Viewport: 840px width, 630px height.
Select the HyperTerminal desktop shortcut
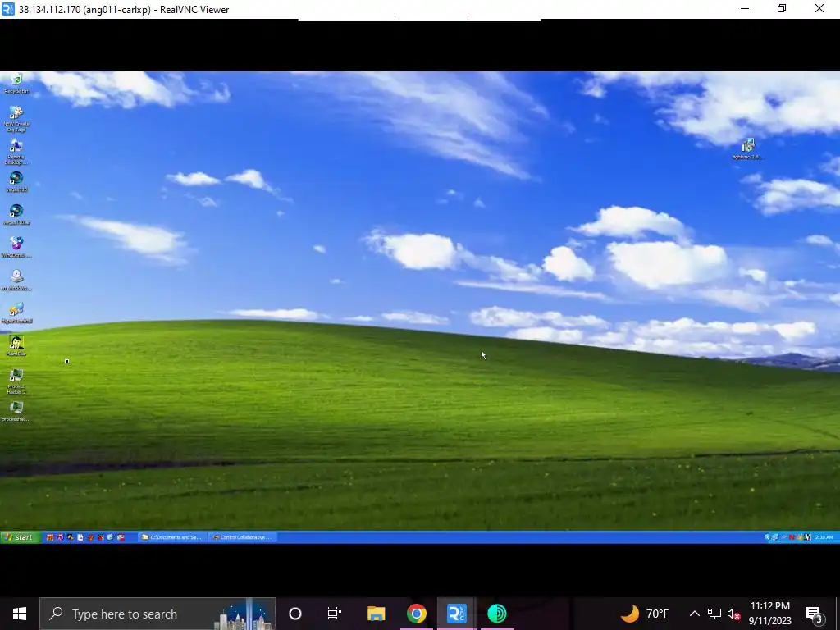[x=16, y=313]
